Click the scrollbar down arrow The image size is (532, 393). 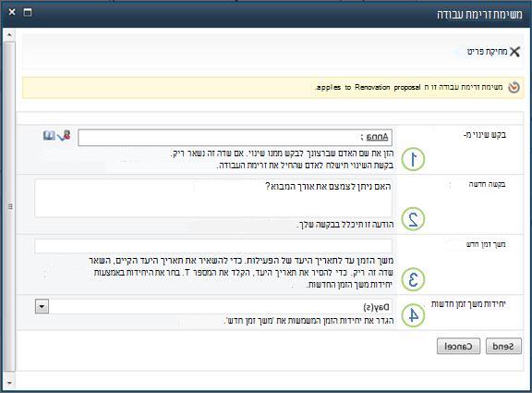[9, 383]
